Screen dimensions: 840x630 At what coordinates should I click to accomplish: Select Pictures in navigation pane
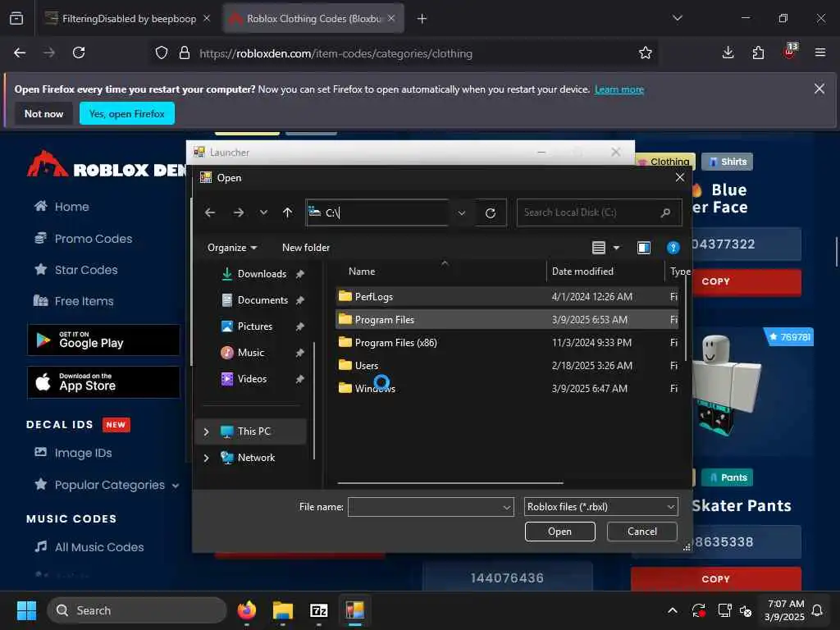tap(255, 326)
